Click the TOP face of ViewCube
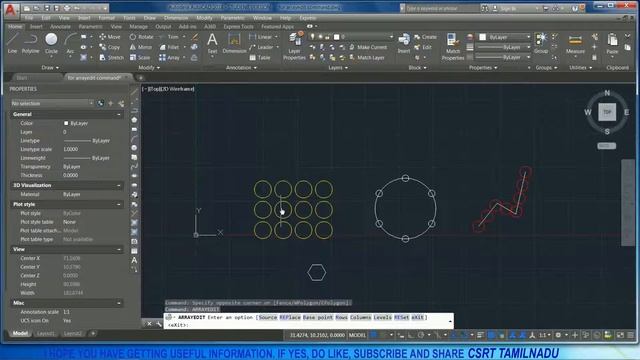Image resolution: width=640 pixels, height=360 pixels. [x=607, y=112]
